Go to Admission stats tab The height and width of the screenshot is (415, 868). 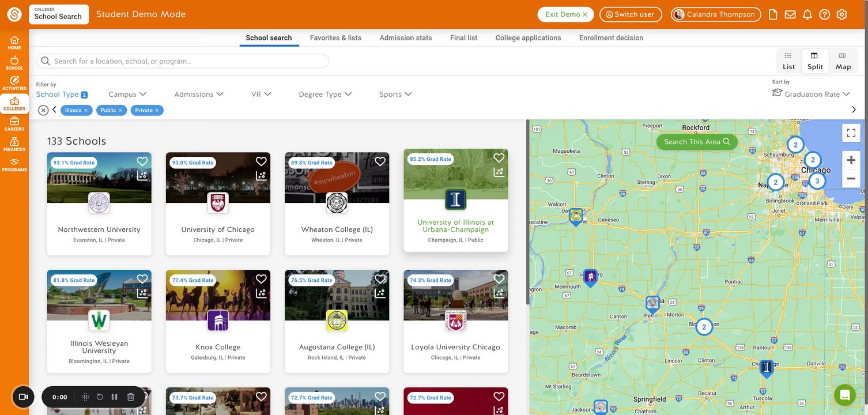(x=406, y=38)
